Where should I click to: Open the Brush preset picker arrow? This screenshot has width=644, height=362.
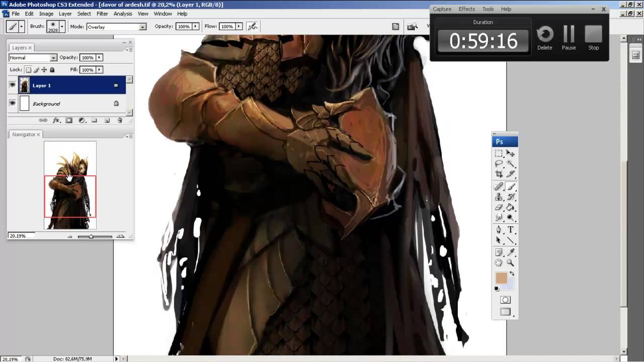pyautogui.click(x=61, y=27)
